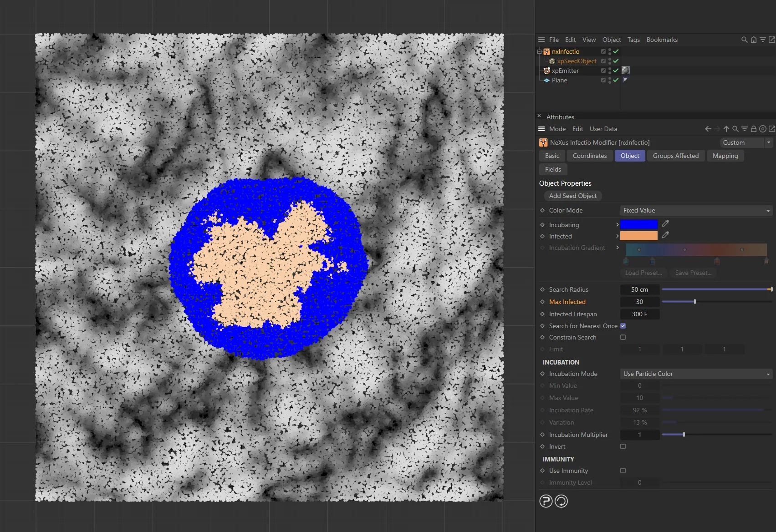Select the Plane object icon
Viewport: 776px width, 532px height.
click(x=546, y=80)
